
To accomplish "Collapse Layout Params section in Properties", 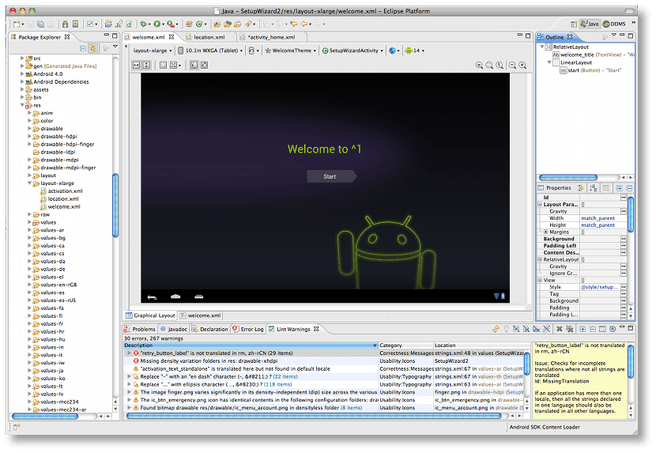I will tap(540, 204).
